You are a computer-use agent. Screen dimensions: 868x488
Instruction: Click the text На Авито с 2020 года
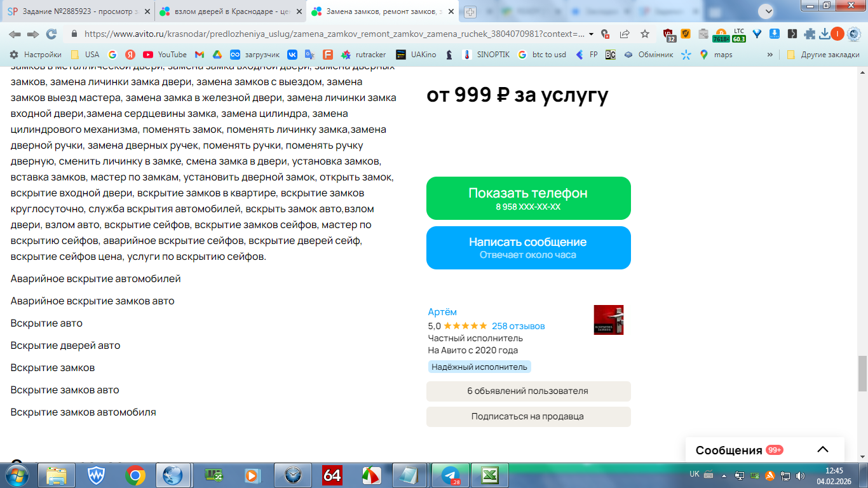click(x=473, y=350)
